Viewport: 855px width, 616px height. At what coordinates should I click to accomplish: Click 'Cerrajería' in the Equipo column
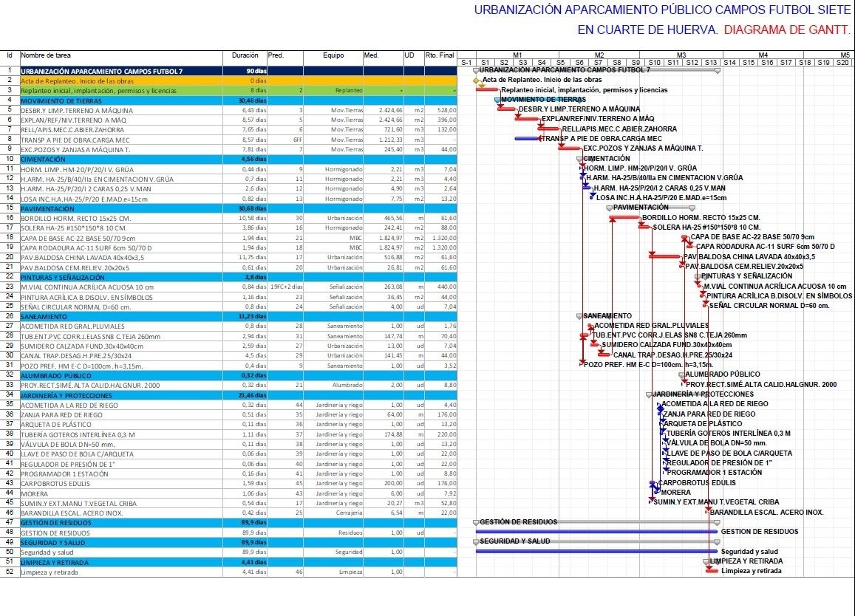click(x=349, y=513)
